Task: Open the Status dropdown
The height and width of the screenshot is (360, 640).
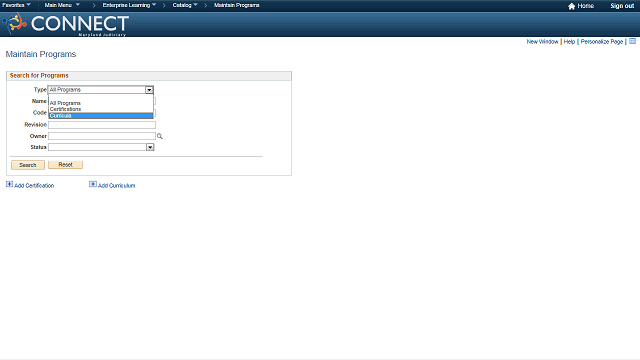Action: [101, 147]
